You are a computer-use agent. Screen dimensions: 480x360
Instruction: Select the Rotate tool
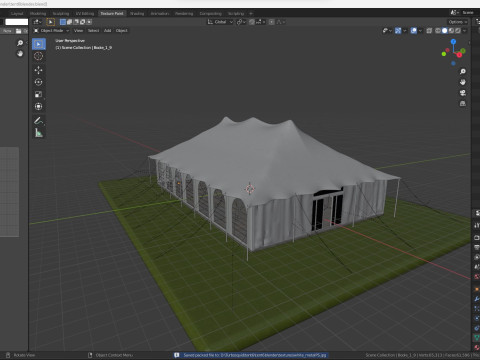coord(39,82)
